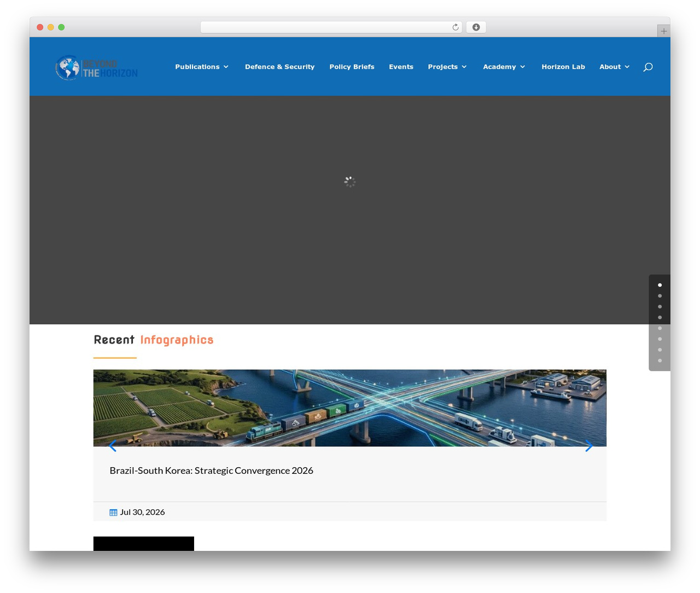Open the Events menu item

[x=401, y=67]
